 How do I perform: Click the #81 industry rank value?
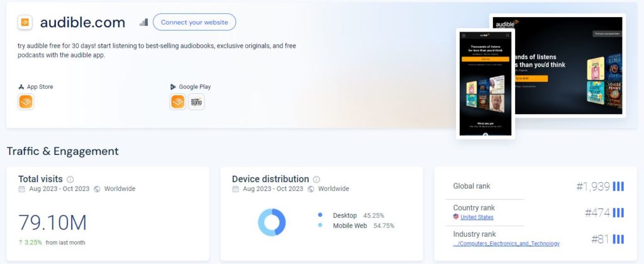tap(601, 239)
